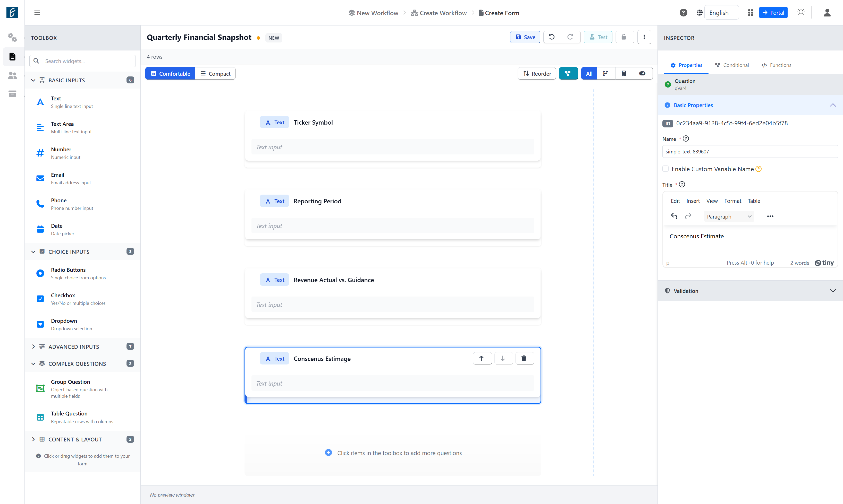Go to the Portal

point(773,13)
